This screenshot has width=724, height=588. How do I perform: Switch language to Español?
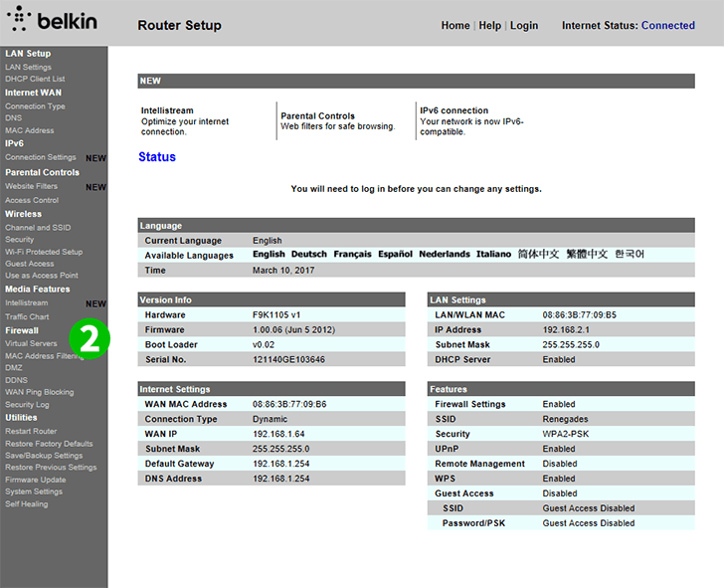pyautogui.click(x=395, y=254)
